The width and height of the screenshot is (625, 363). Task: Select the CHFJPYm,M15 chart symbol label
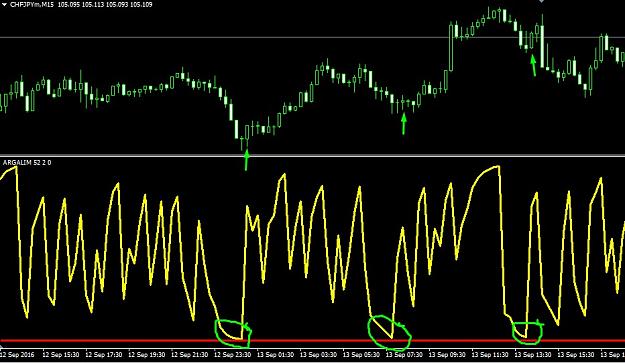pos(32,5)
